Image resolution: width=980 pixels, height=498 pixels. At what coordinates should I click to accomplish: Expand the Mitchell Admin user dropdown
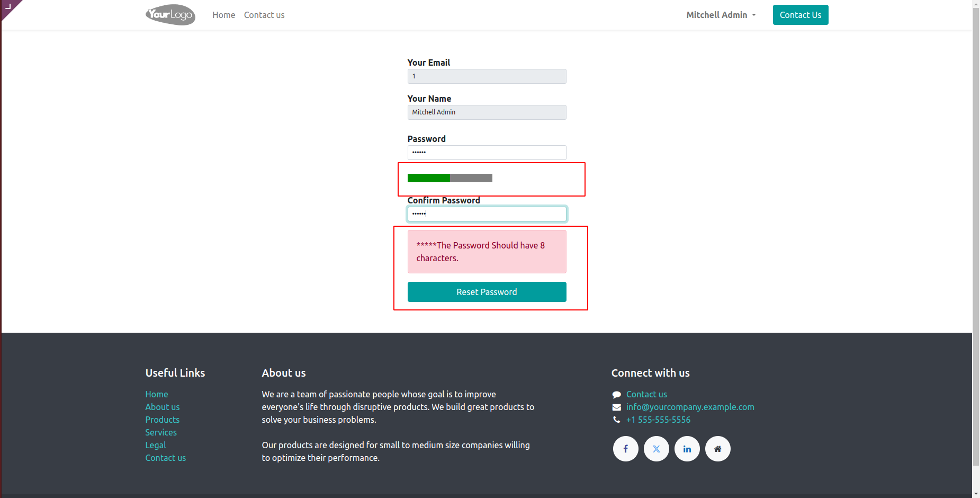[721, 15]
